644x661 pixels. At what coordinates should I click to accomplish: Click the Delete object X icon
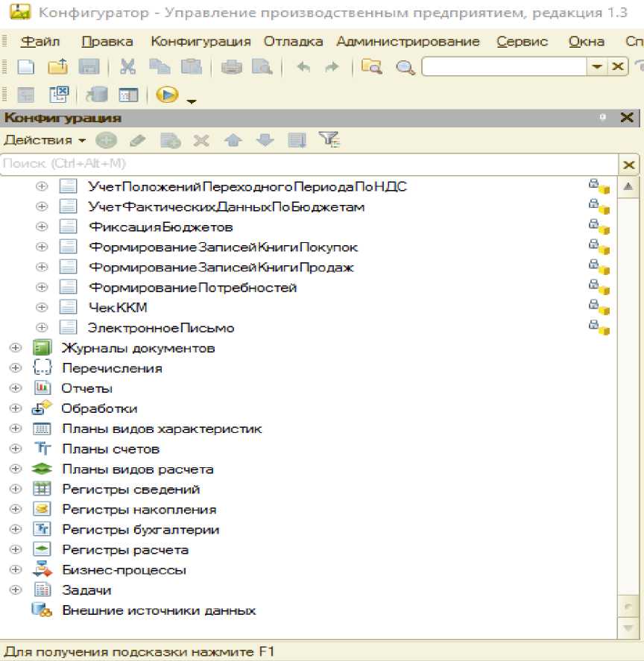201,140
